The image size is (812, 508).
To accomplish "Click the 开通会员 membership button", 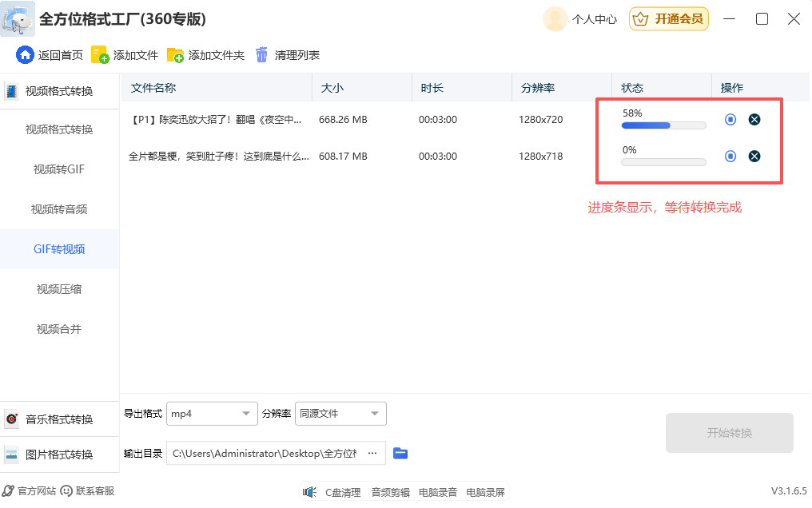I will pos(669,18).
